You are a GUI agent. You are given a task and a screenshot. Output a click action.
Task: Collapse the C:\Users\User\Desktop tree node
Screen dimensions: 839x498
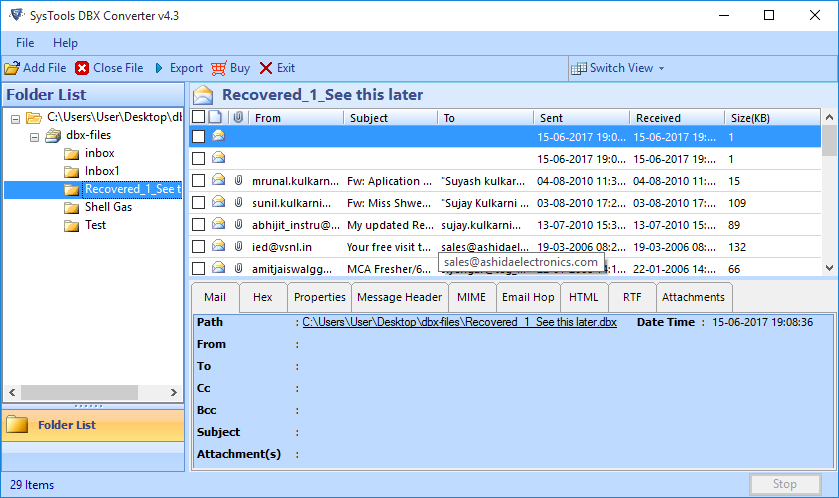pyautogui.click(x=16, y=119)
